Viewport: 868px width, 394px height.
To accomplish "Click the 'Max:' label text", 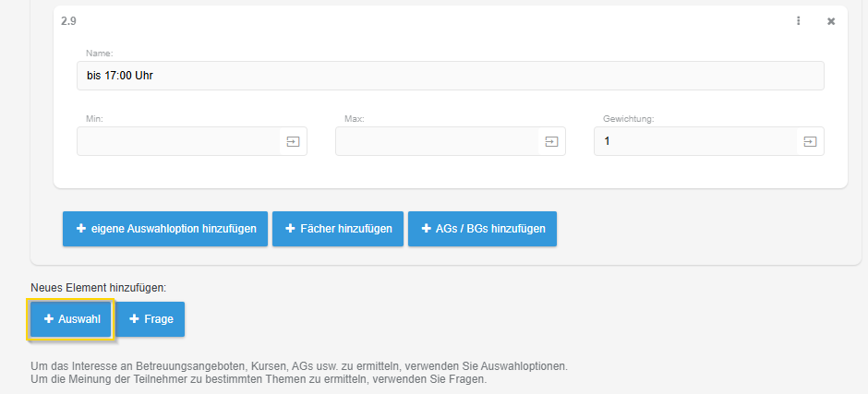I will point(355,119).
